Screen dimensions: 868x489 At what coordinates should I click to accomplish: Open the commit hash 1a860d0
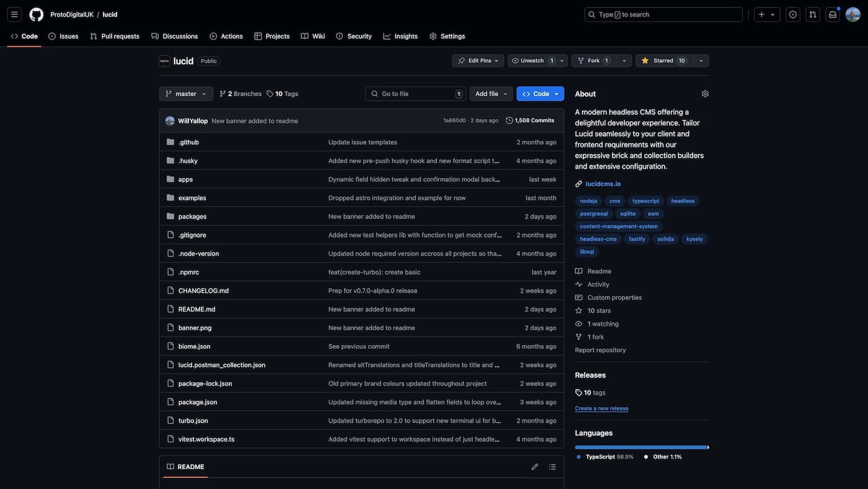point(454,120)
